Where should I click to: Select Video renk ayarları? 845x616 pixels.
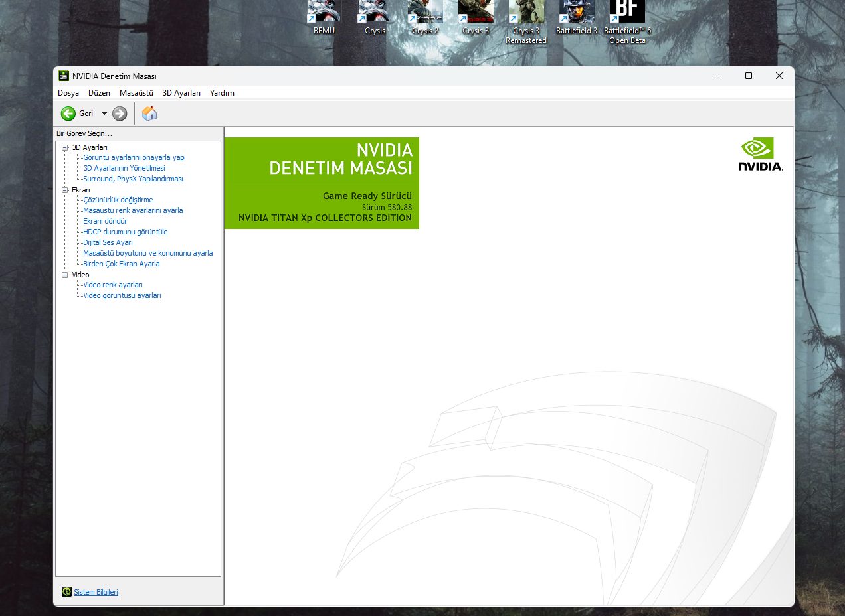(x=113, y=285)
